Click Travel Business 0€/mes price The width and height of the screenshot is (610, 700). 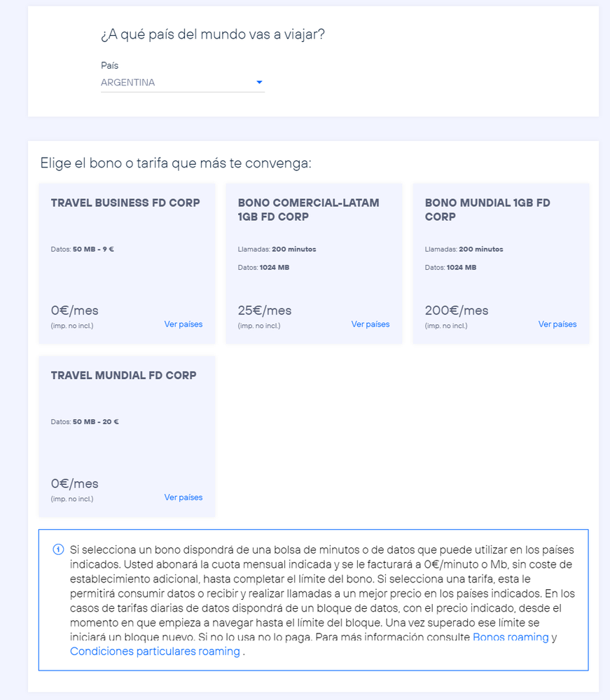tap(75, 310)
